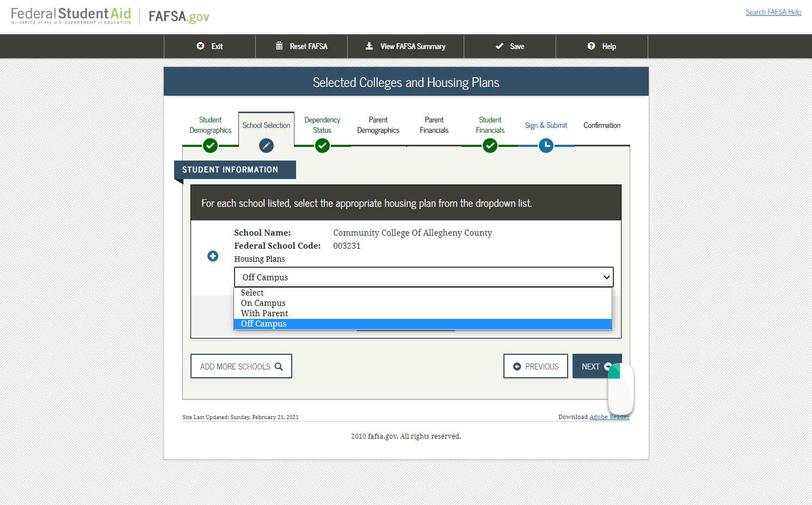
Task: Switch to the Confirmation tab
Action: click(x=602, y=125)
